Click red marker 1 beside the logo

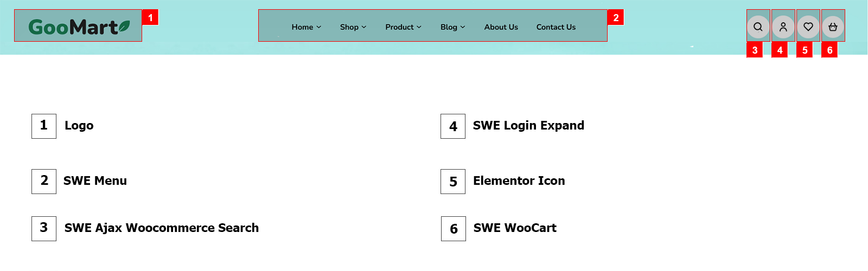(x=150, y=17)
